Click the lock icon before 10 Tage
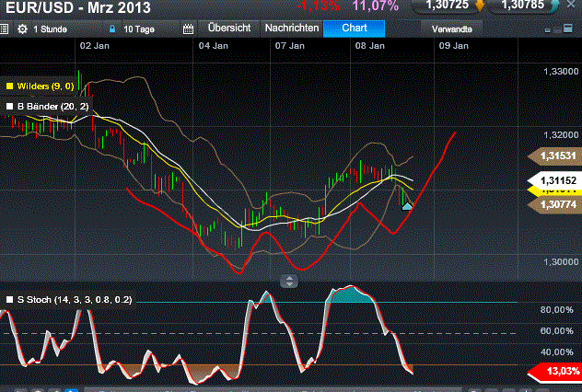Viewport: 582px width, 392px height. [112, 29]
